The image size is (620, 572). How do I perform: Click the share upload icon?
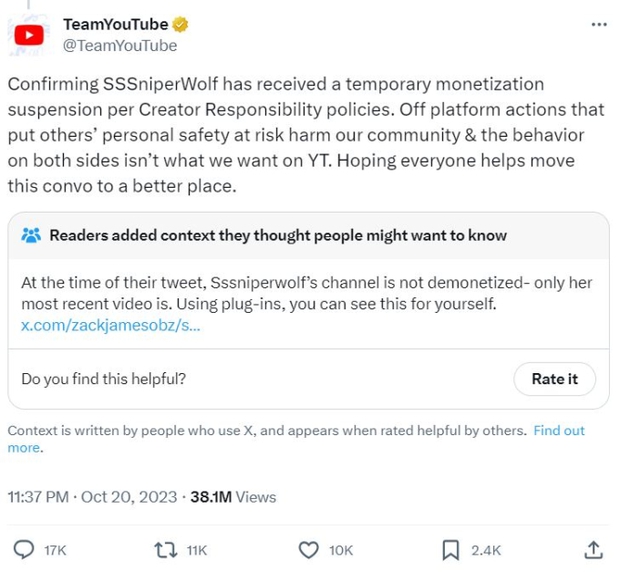[593, 549]
